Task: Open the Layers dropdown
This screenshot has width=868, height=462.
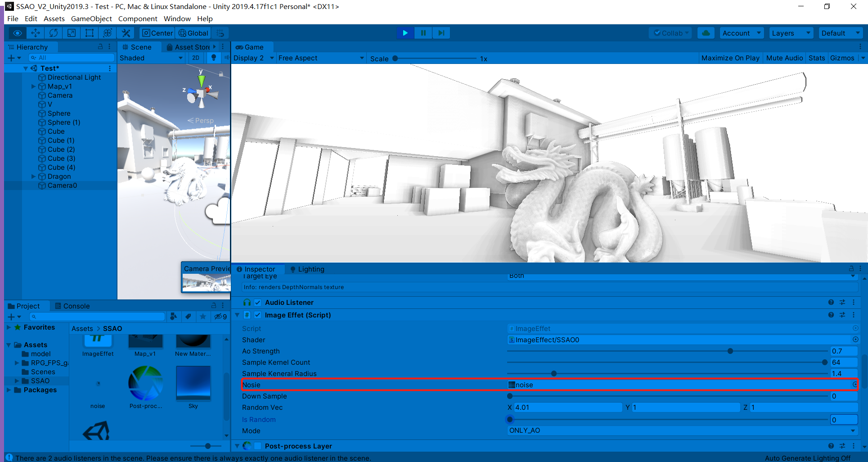Action: 791,33
